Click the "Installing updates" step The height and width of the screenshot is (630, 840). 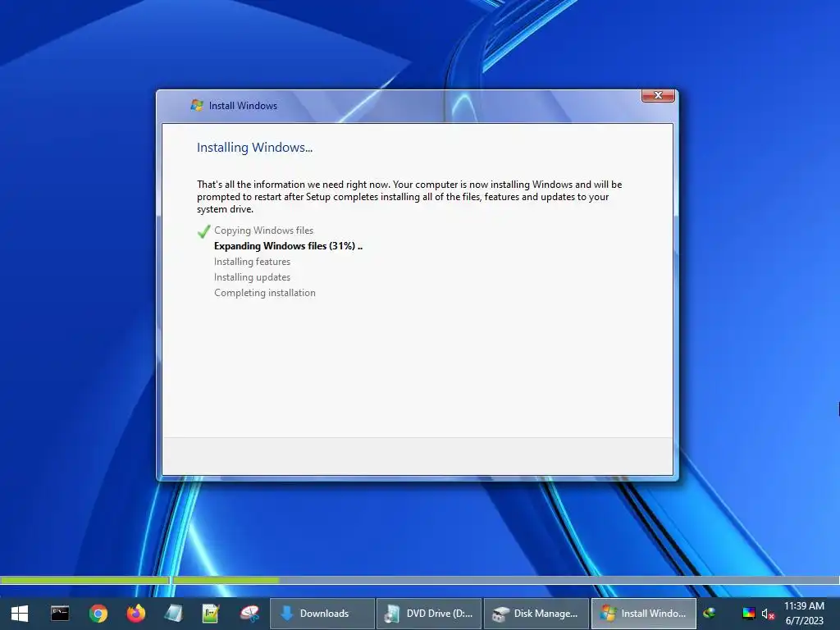pos(252,277)
